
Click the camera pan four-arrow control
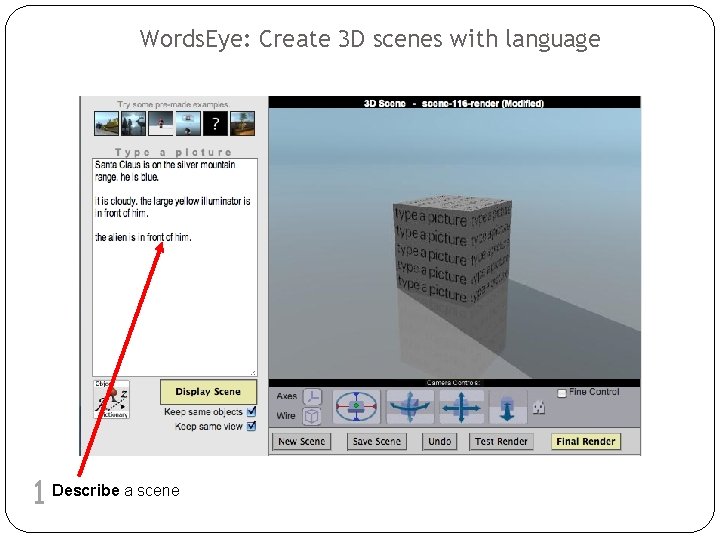coord(461,406)
